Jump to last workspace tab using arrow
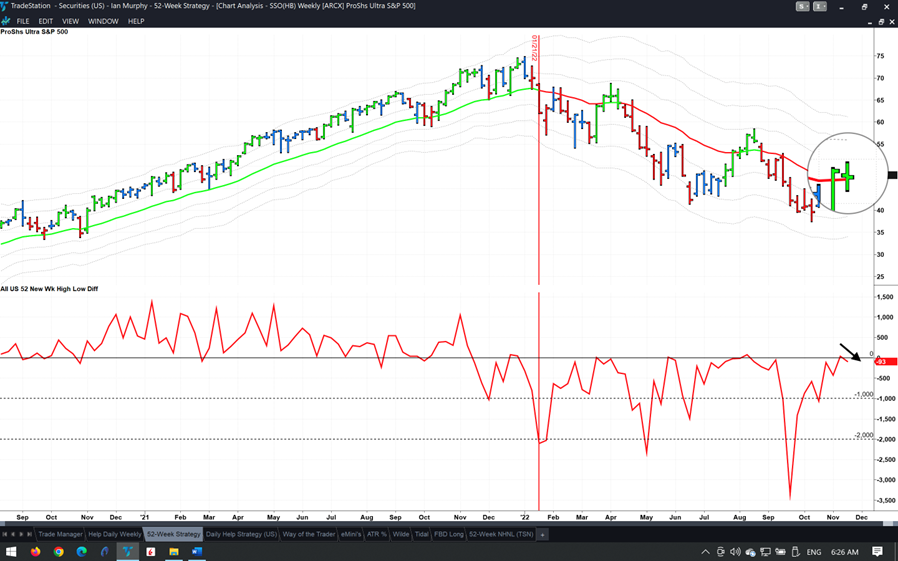 [30, 535]
